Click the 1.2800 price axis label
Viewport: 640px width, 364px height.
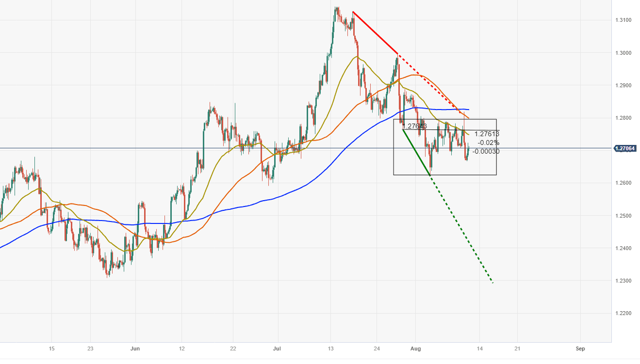coord(623,118)
